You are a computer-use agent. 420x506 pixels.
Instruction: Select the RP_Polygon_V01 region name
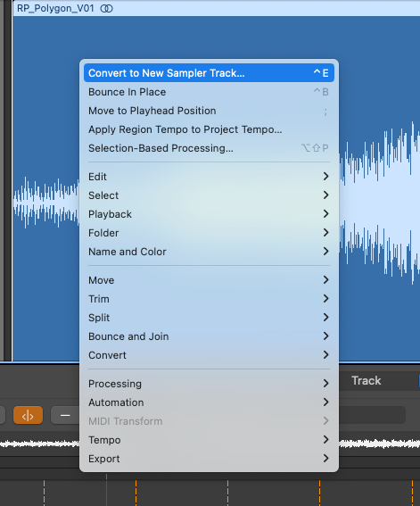pos(55,8)
